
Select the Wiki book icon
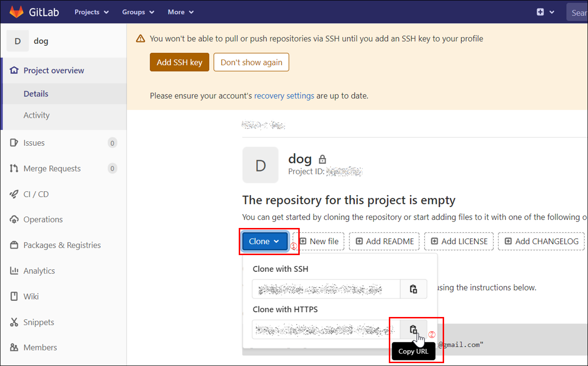[14, 296]
